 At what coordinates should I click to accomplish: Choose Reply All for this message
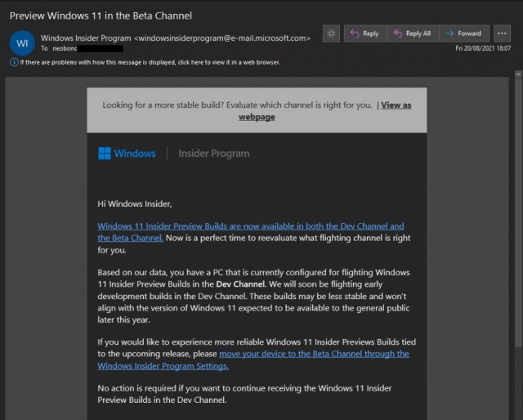(x=413, y=34)
